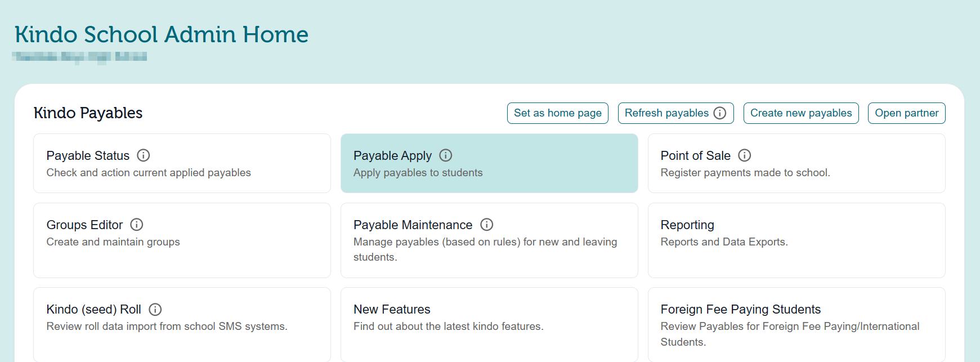
Task: Click info icon beside Kindo (seed) Roll
Action: coord(155,310)
